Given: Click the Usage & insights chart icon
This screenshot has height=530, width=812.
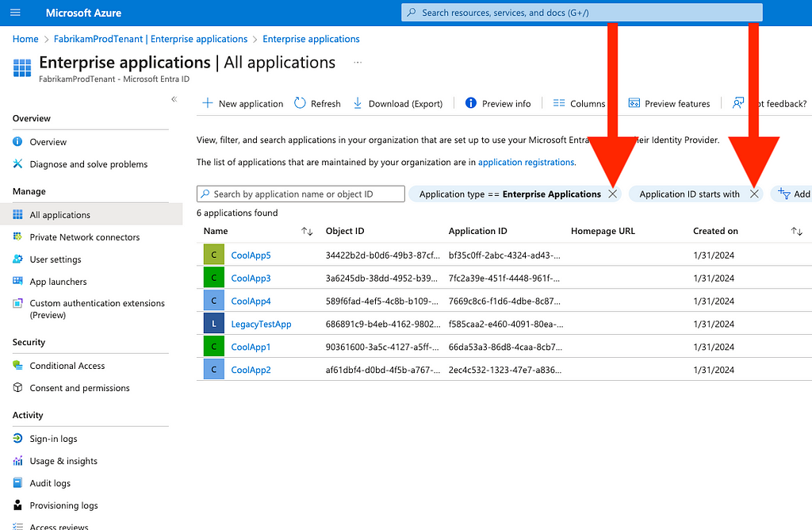Looking at the screenshot, I should [17, 461].
